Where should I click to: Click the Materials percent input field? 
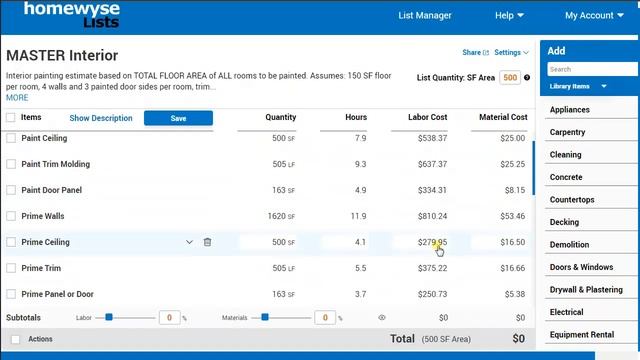coord(325,318)
